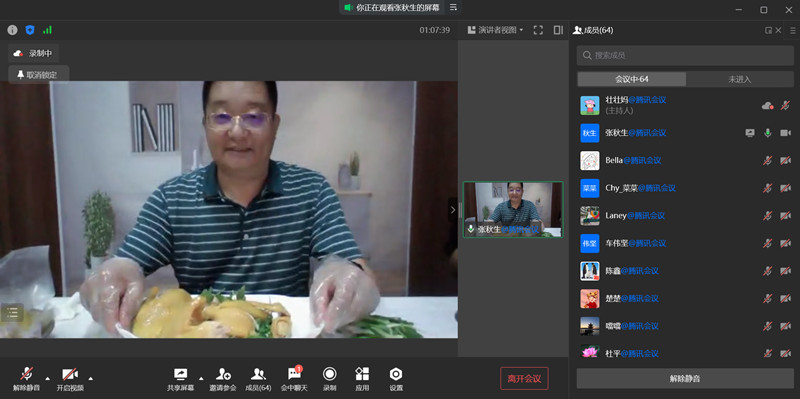Open Invite (邀请参会) participants
Screen dimensions: 800x399
[x=223, y=380]
